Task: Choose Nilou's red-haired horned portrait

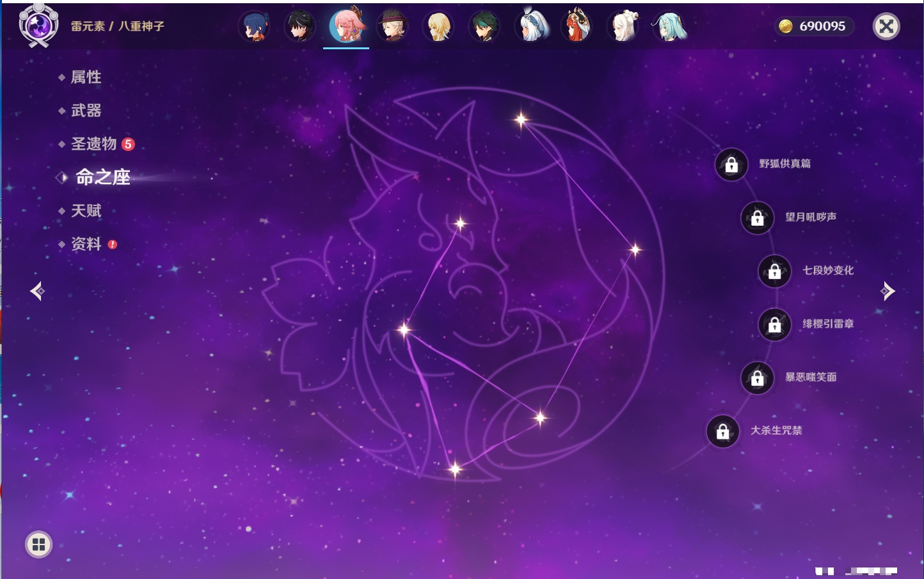Action: point(576,27)
